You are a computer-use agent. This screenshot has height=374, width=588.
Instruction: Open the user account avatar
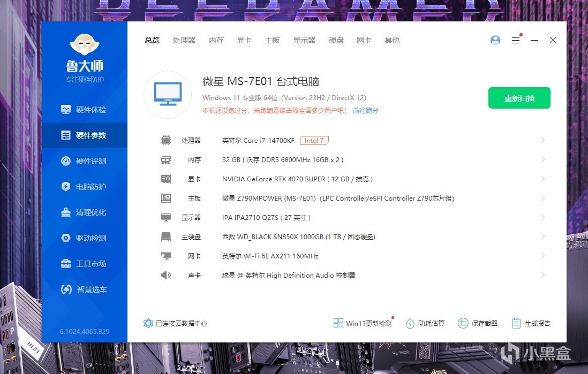(495, 40)
